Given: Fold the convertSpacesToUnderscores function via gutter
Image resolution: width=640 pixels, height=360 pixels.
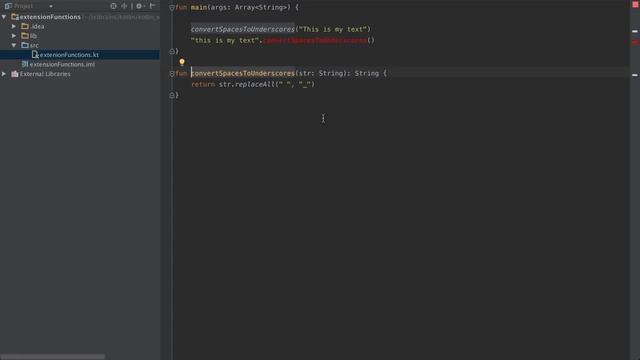Looking at the screenshot, I should [172, 73].
